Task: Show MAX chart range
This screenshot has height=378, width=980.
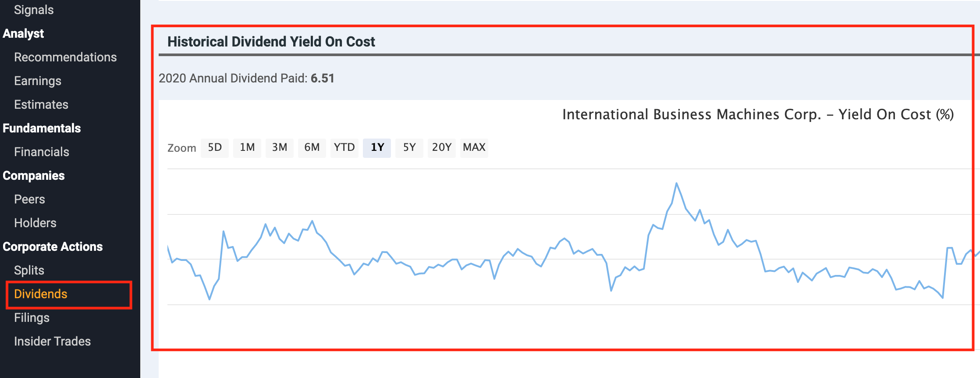Action: [x=474, y=147]
